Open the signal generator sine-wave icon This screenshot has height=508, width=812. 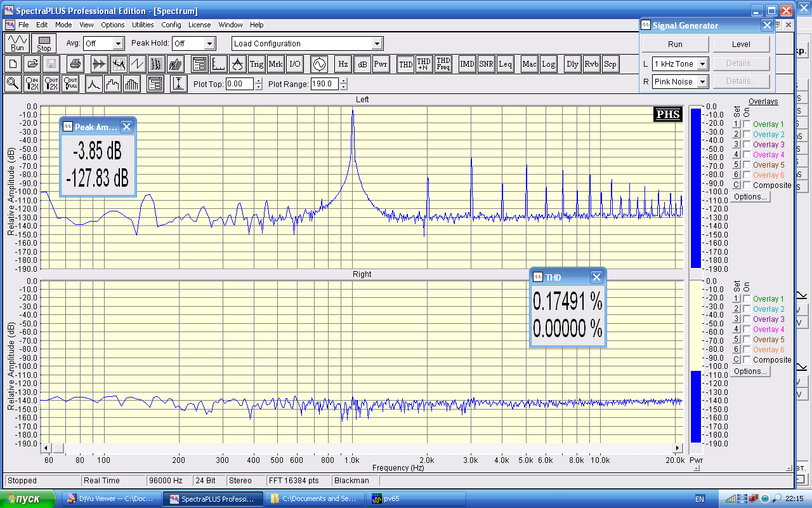[x=318, y=64]
